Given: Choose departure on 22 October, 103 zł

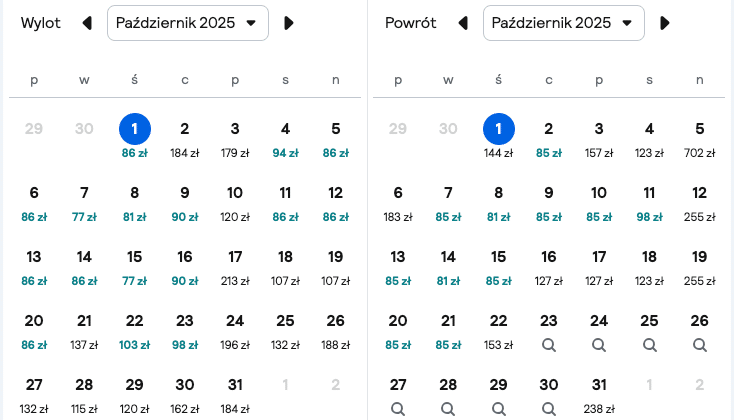Looking at the screenshot, I should coord(134,332).
